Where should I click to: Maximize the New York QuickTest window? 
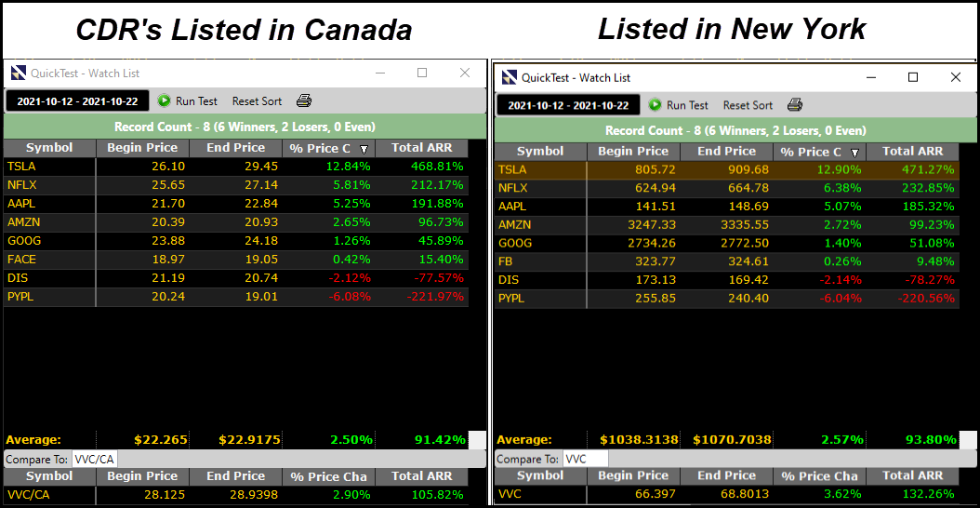click(x=913, y=77)
